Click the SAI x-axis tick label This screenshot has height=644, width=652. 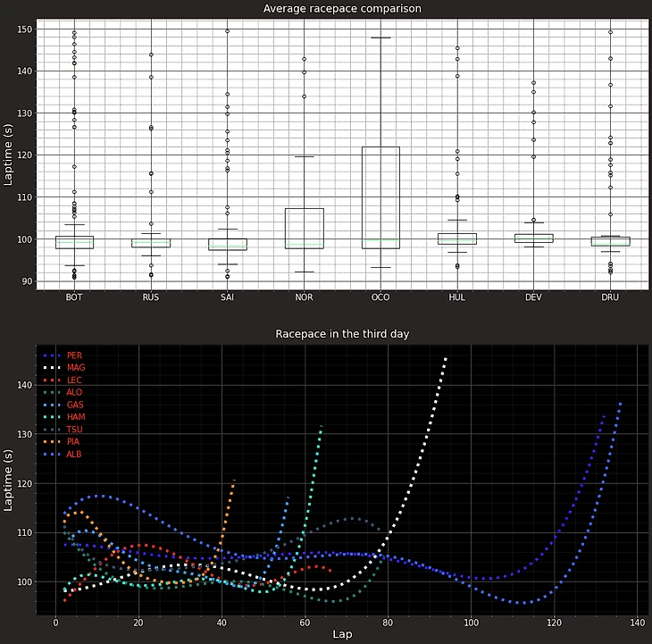point(228,297)
